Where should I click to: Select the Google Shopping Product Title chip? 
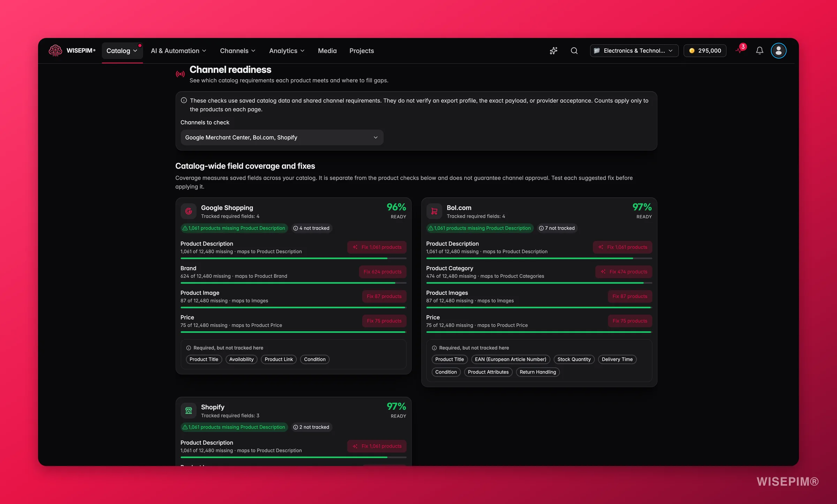[x=204, y=359]
